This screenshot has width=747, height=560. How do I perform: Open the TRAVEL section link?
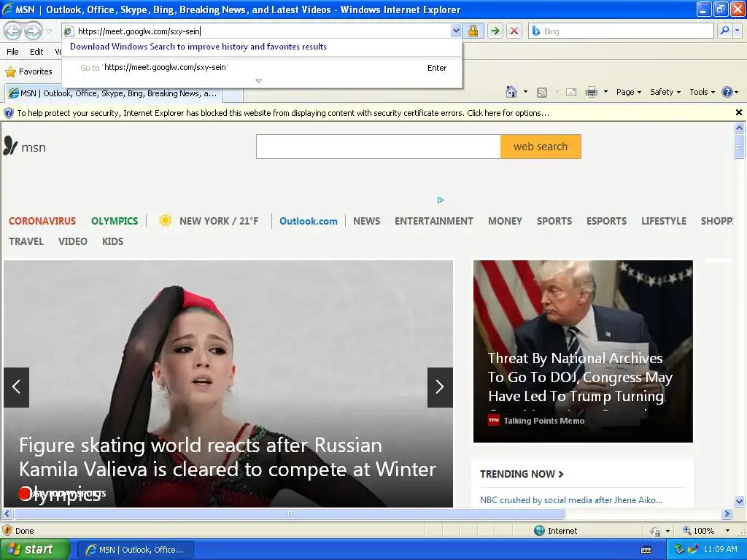point(26,241)
